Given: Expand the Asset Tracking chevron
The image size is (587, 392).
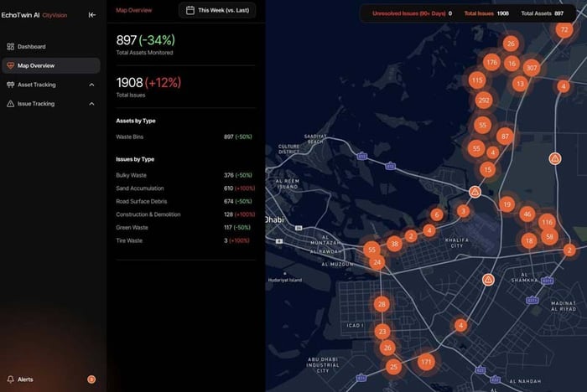Looking at the screenshot, I should point(90,85).
